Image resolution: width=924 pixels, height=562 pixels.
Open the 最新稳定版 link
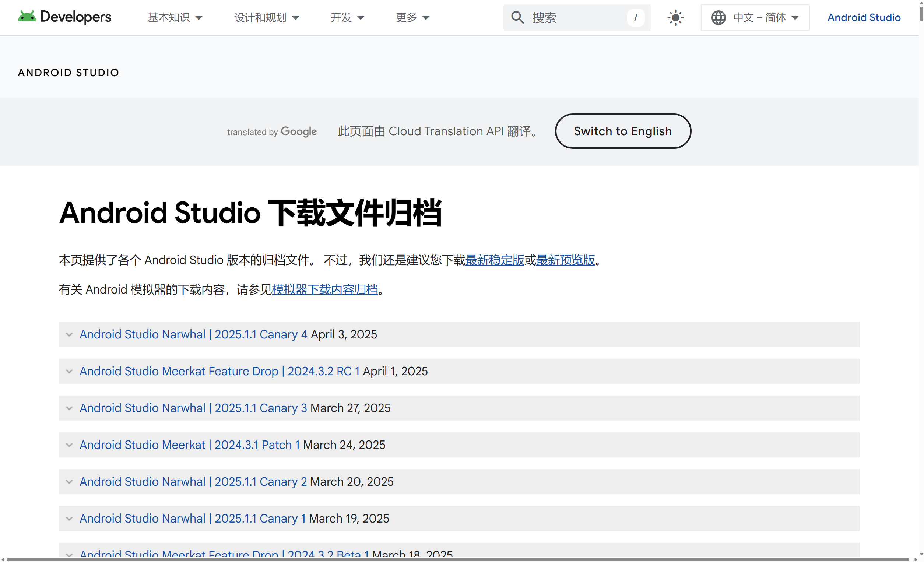(x=495, y=260)
